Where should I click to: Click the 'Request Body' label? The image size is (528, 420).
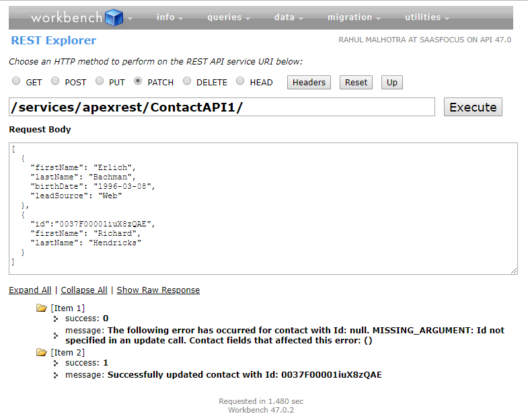tap(40, 130)
